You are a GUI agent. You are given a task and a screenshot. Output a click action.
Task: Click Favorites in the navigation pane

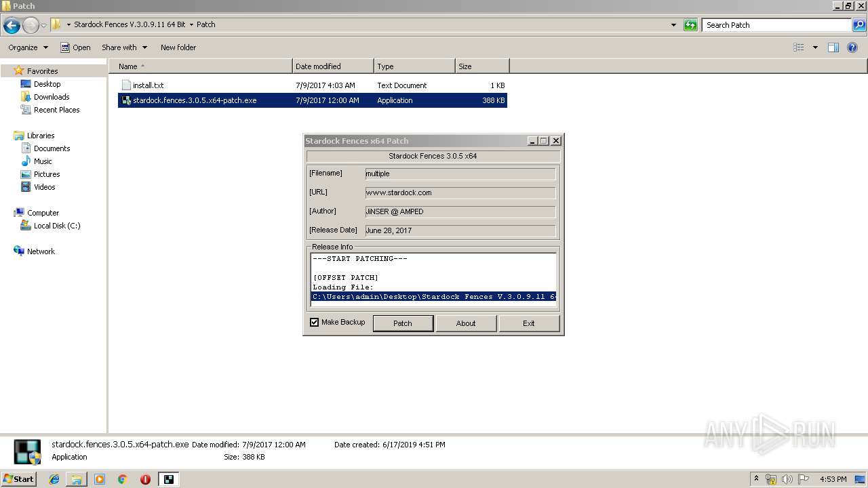tap(42, 71)
